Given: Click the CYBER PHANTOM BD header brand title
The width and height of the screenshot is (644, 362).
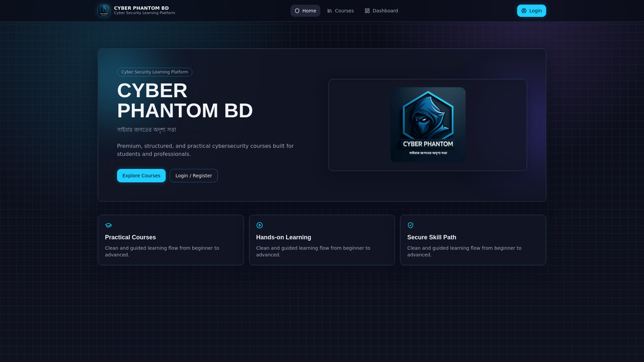Looking at the screenshot, I should tap(141, 8).
